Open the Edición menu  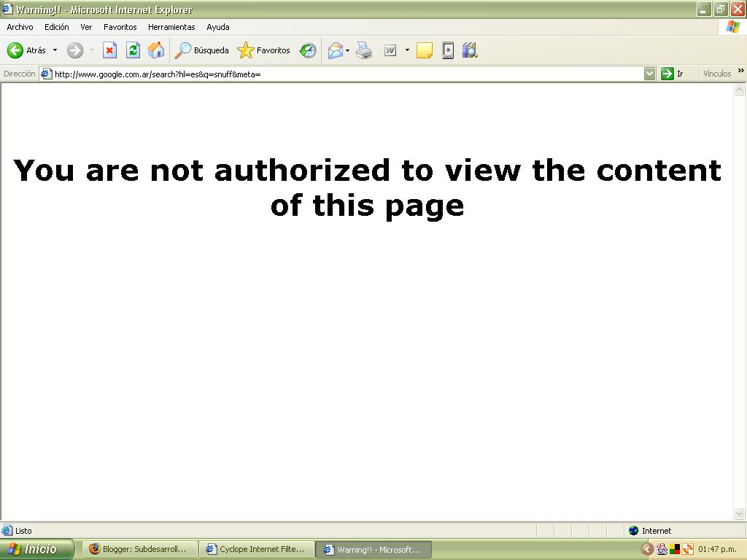point(57,27)
